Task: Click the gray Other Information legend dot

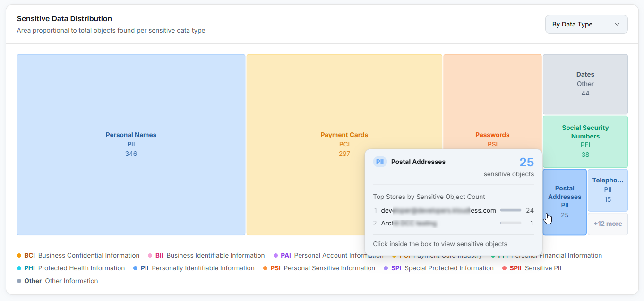Action: 19,281
